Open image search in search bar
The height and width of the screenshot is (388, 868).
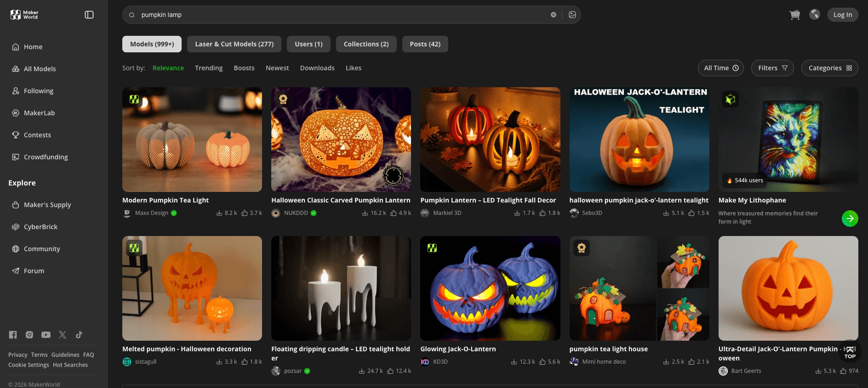[x=572, y=15]
